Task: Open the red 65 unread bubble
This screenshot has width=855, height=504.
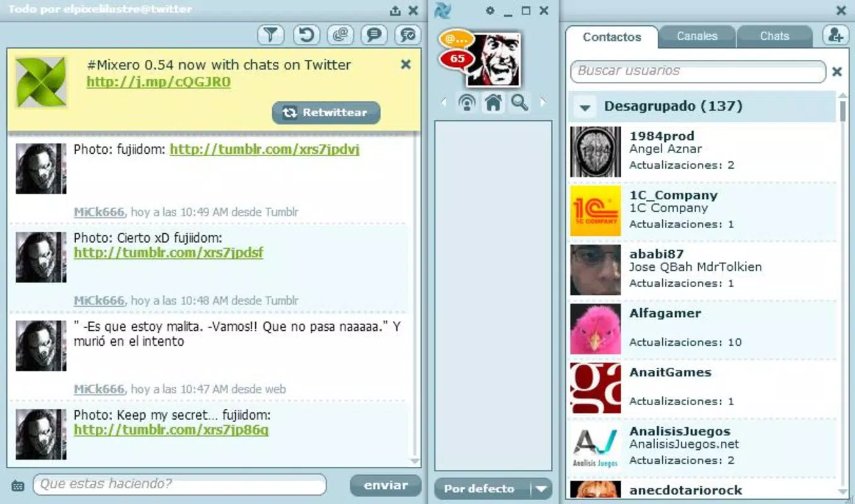Action: click(457, 59)
